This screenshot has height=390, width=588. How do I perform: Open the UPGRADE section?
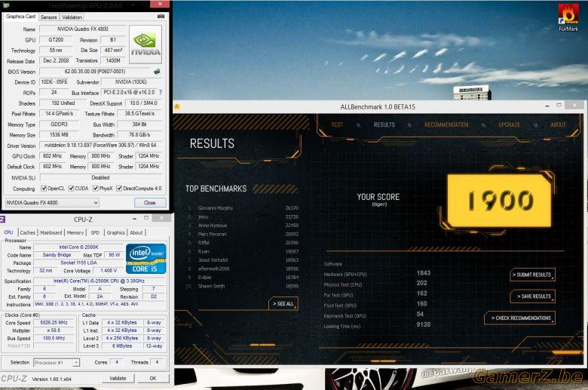(x=510, y=124)
